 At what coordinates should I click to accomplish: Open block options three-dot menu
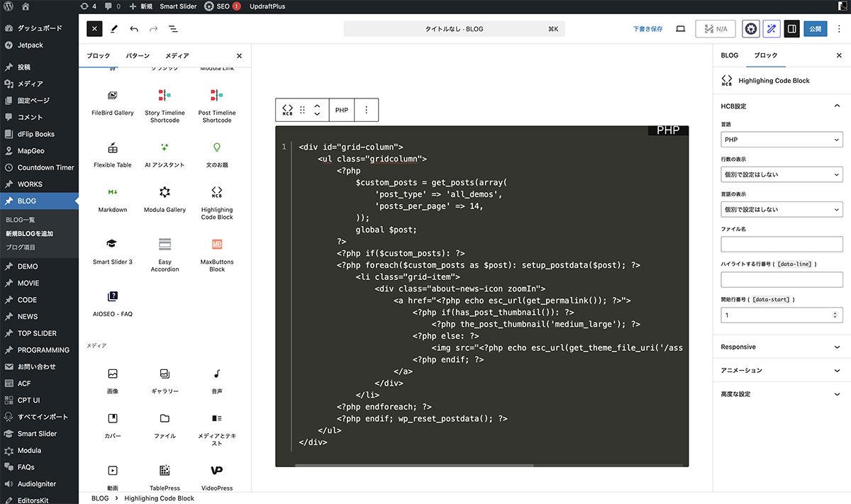[367, 110]
